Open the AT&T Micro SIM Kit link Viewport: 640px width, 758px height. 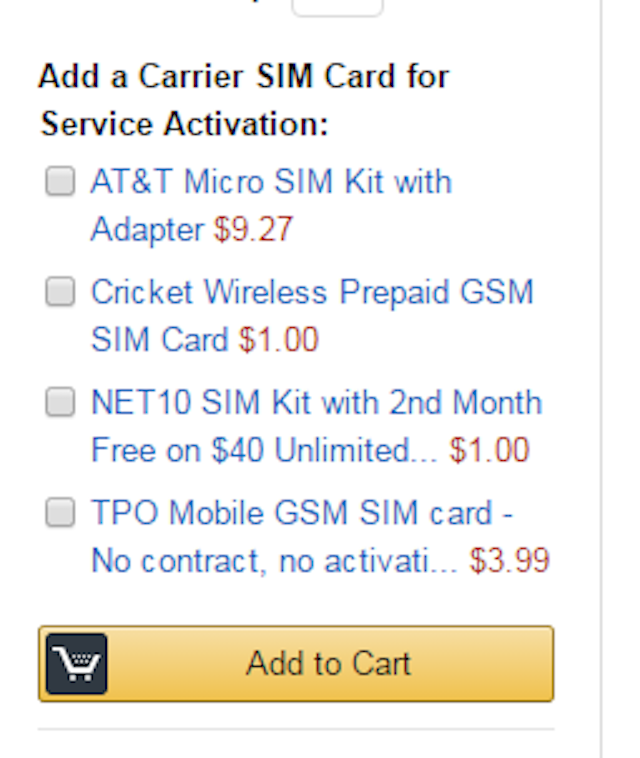click(x=271, y=183)
